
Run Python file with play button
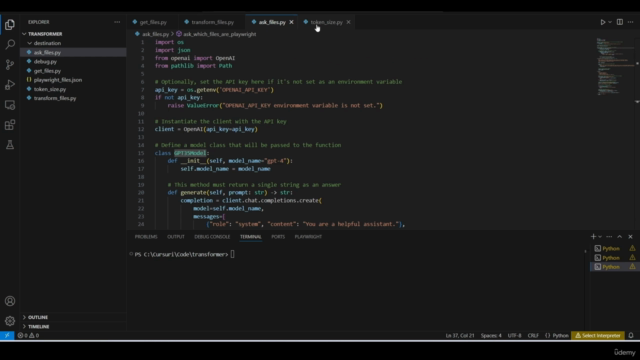602,22
